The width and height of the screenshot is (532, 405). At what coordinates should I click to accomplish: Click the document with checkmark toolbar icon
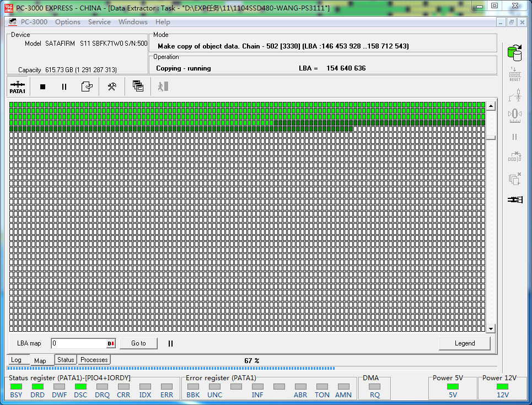(87, 87)
